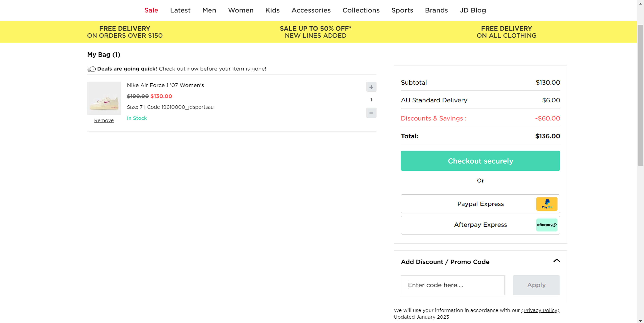
Task: Open the Sale menu
Action: coord(151,10)
